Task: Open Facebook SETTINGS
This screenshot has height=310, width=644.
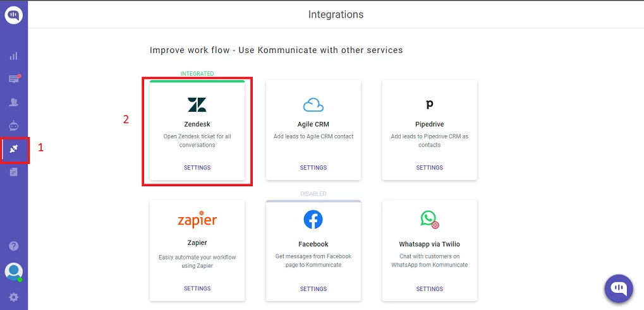Action: click(313, 289)
